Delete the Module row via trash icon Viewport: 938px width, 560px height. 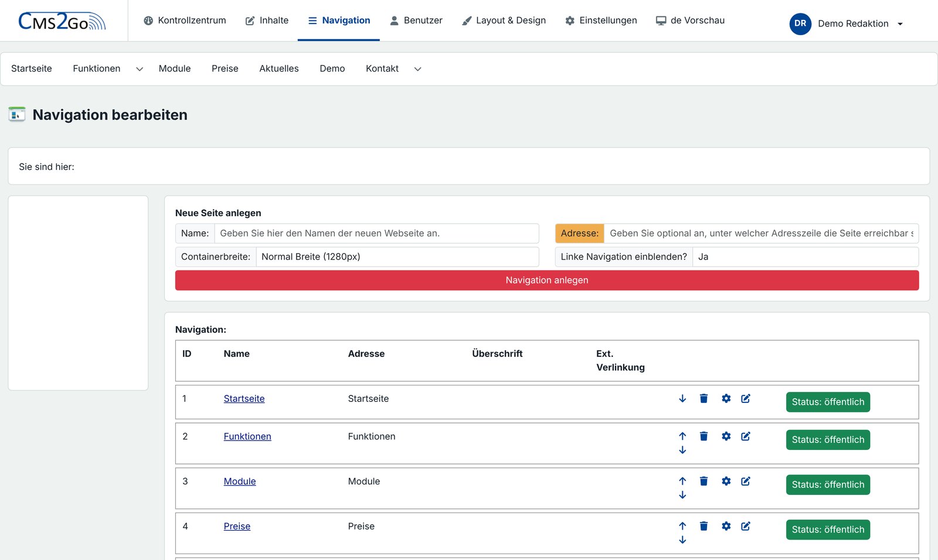704,481
